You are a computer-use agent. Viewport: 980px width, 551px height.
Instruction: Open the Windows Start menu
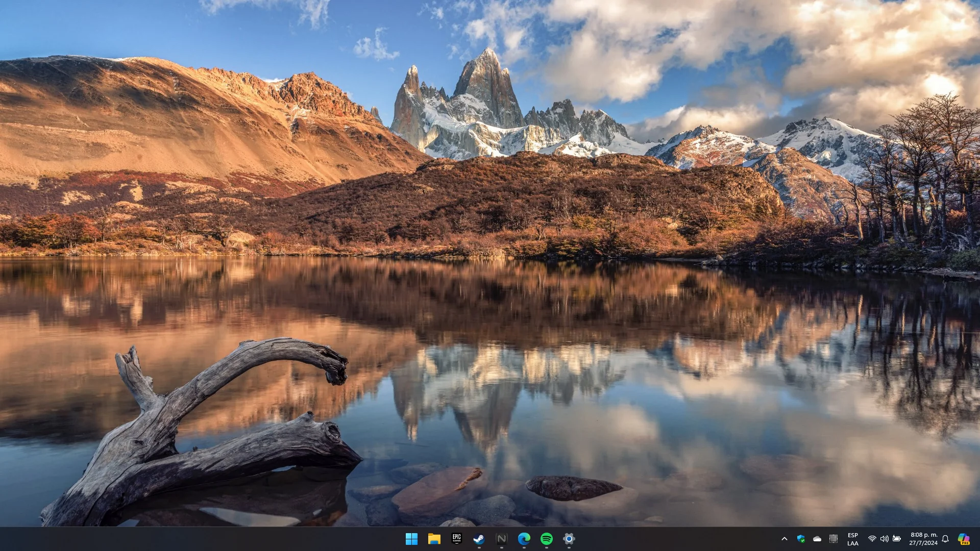click(x=411, y=539)
